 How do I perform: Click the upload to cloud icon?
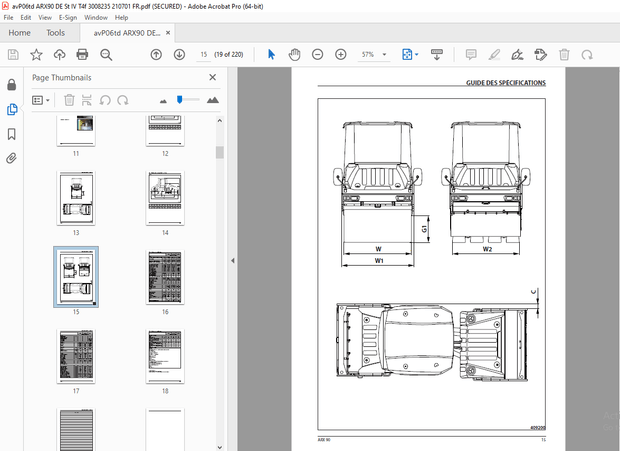click(x=59, y=55)
